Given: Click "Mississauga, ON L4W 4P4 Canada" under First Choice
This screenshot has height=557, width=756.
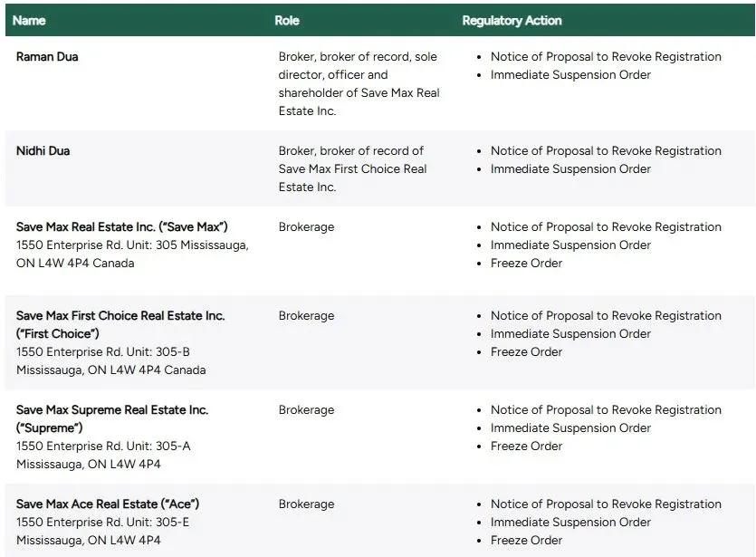Looking at the screenshot, I should pyautogui.click(x=110, y=370).
